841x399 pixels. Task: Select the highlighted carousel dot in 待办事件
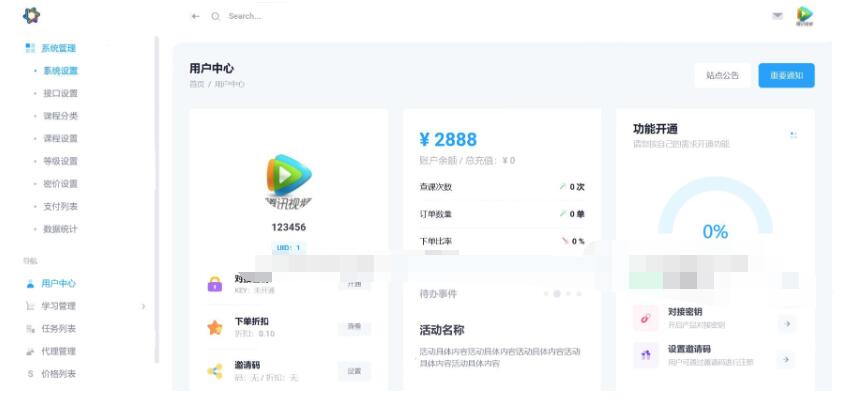click(x=557, y=294)
